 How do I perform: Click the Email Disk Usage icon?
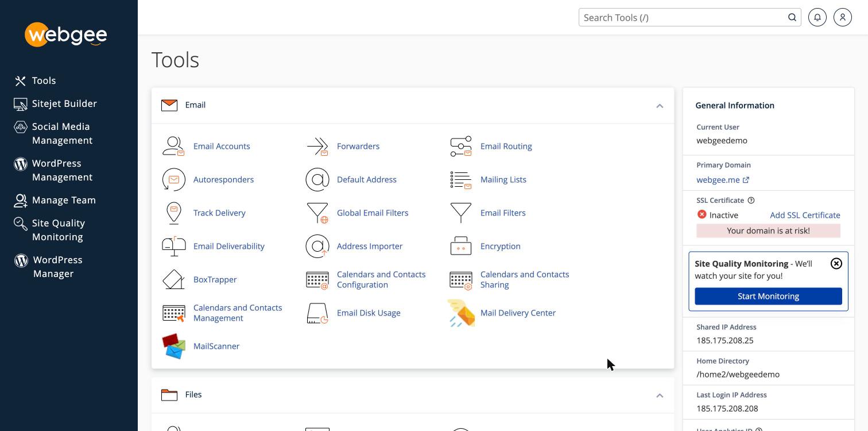pos(317,313)
